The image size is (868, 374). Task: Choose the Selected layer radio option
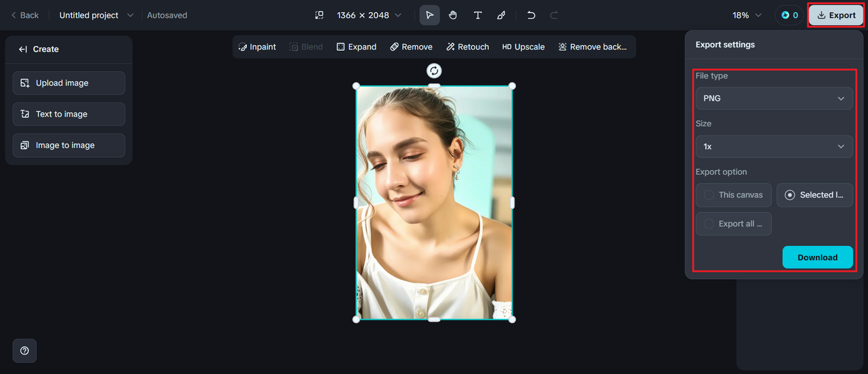[x=814, y=195]
